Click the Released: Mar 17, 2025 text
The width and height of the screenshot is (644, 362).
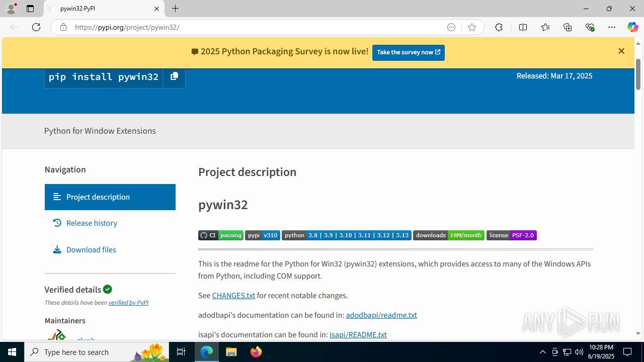(x=554, y=76)
